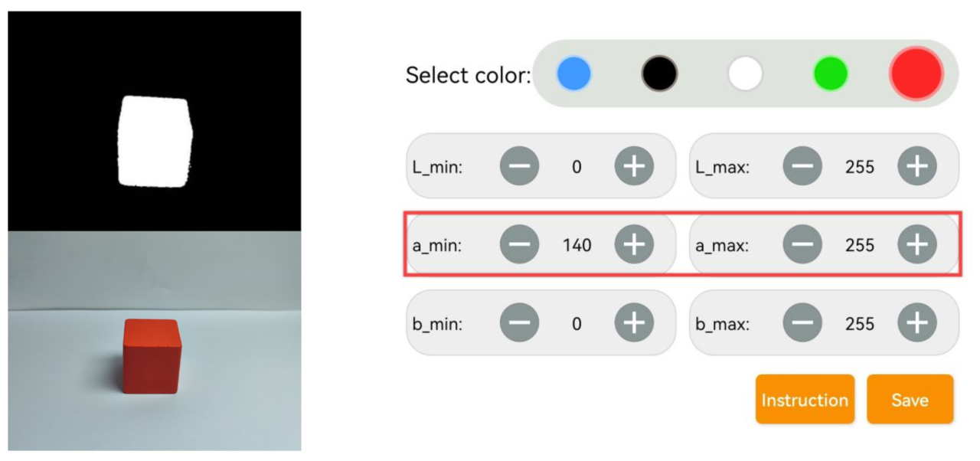Increase b_min with the plus icon
Image resolution: width=980 pixels, height=461 pixels.
tap(634, 323)
